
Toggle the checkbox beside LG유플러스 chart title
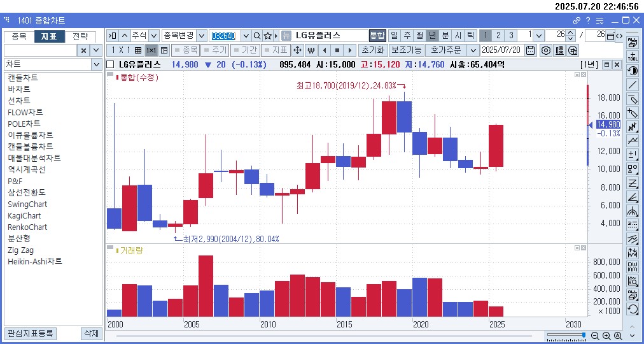tap(111, 64)
